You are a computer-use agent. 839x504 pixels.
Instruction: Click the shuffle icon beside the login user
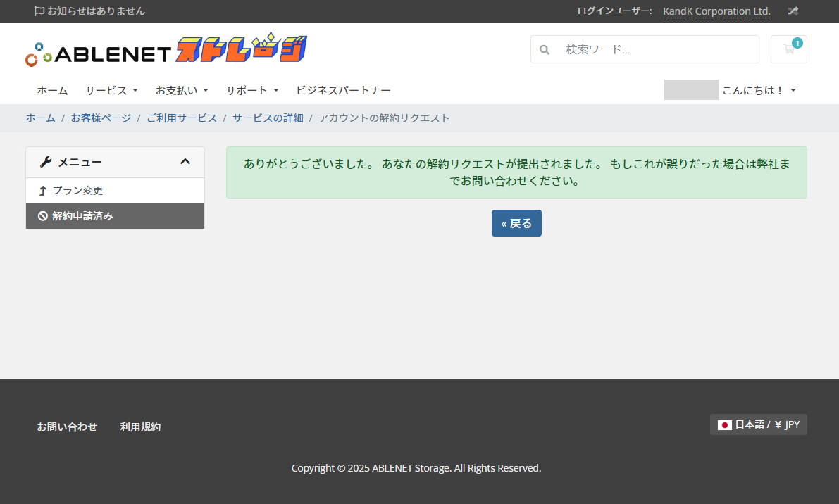pyautogui.click(x=793, y=11)
